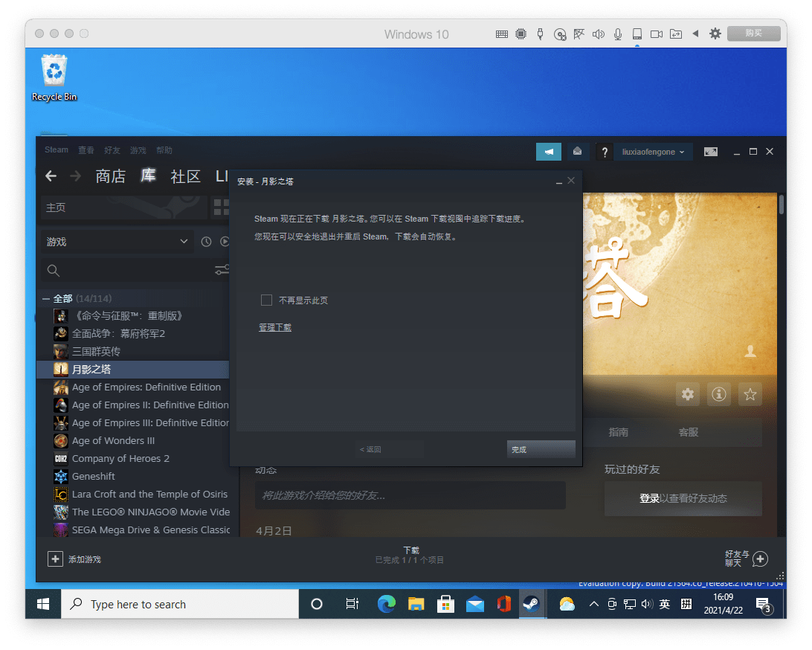Open the 指南 tab
This screenshot has width=812, height=650.
[619, 432]
